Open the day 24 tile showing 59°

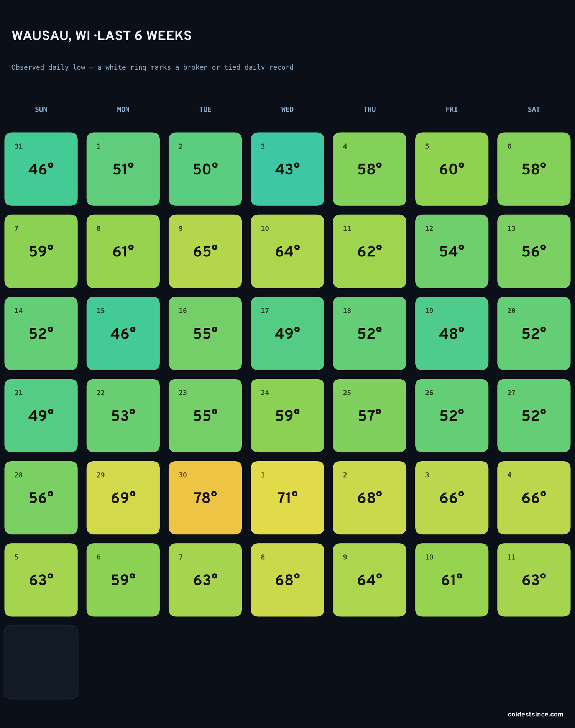click(287, 416)
